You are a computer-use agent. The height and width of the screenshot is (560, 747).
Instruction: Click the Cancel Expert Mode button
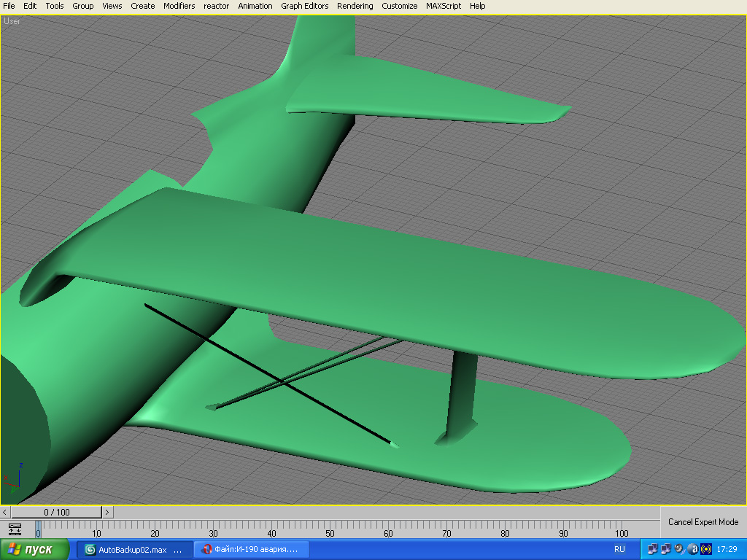(703, 522)
